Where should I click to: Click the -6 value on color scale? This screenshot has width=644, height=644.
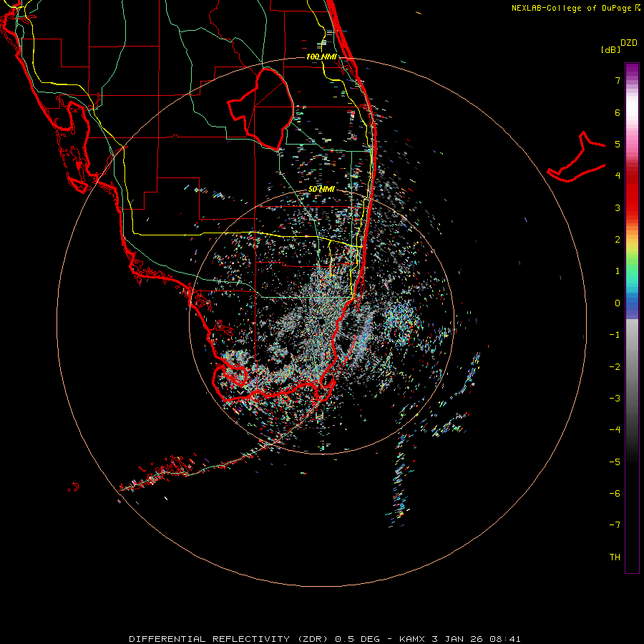click(615, 494)
